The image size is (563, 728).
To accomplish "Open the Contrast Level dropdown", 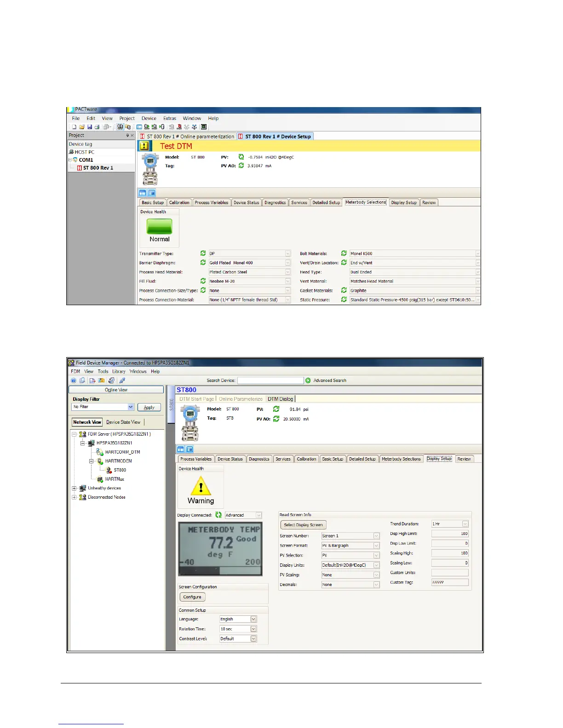I will pos(253,639).
